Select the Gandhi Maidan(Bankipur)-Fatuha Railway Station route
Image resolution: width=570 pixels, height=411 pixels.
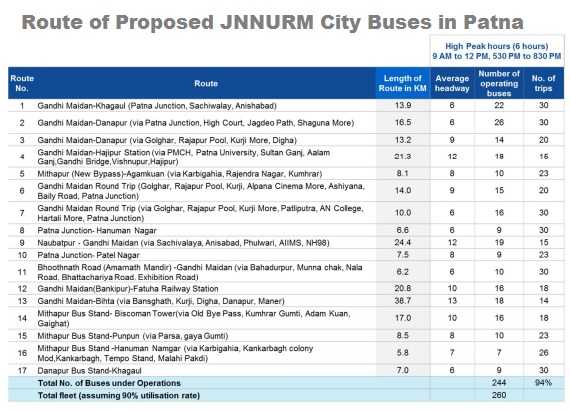pyautogui.click(x=128, y=289)
